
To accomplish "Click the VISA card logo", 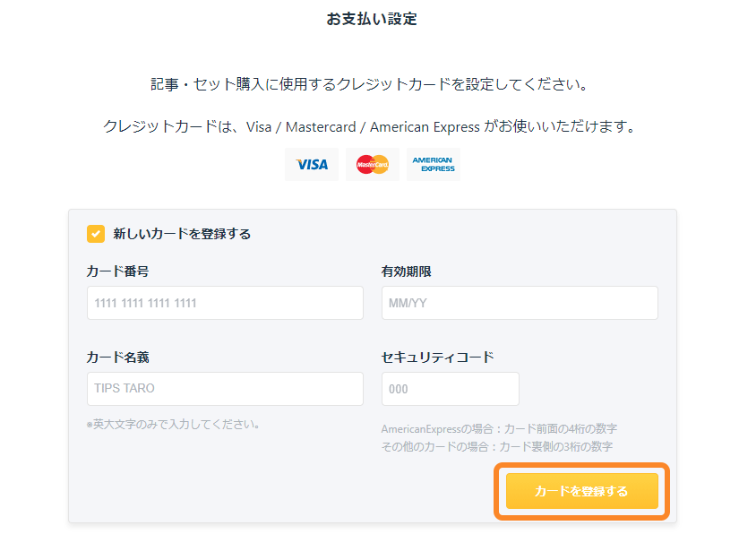I will pyautogui.click(x=312, y=165).
